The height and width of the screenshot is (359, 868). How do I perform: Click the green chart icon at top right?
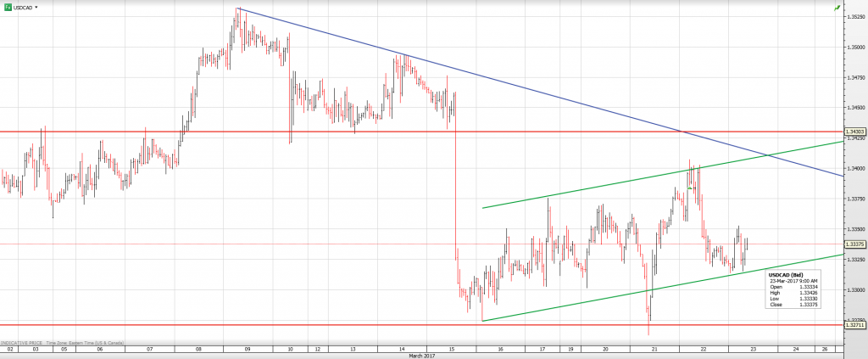[x=837, y=7]
